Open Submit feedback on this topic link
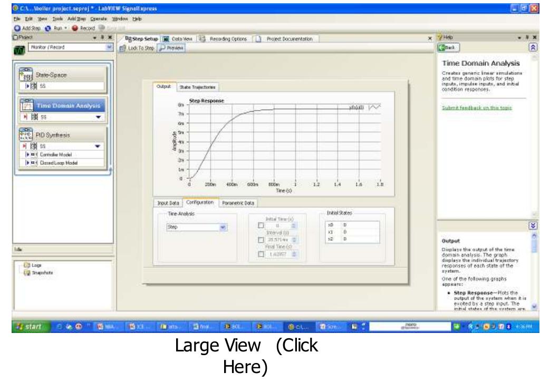Screen dimensions: 550x392 pos(477,107)
